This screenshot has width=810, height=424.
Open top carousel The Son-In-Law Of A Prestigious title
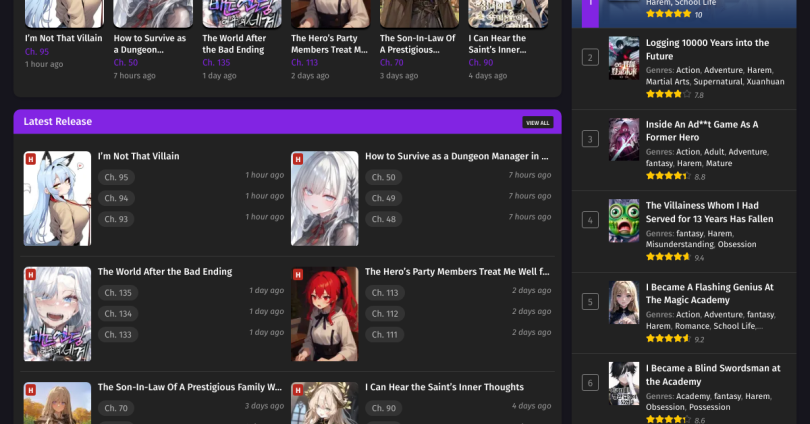[x=417, y=44]
